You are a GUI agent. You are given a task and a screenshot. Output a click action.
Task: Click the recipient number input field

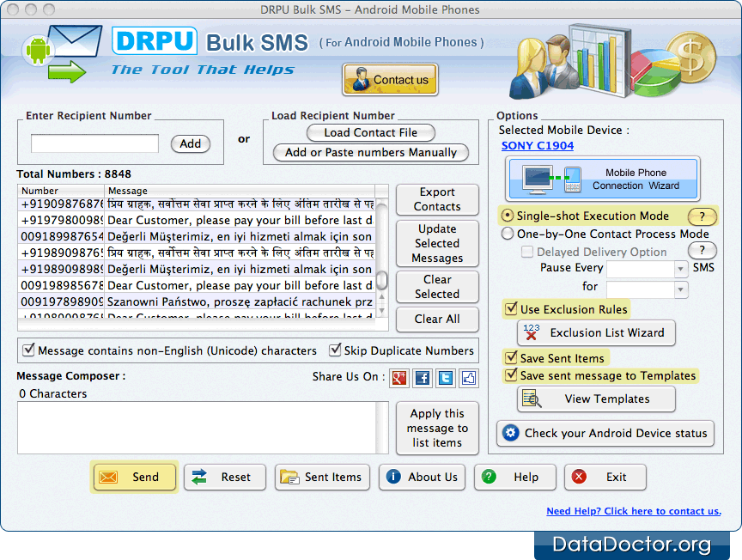94,143
